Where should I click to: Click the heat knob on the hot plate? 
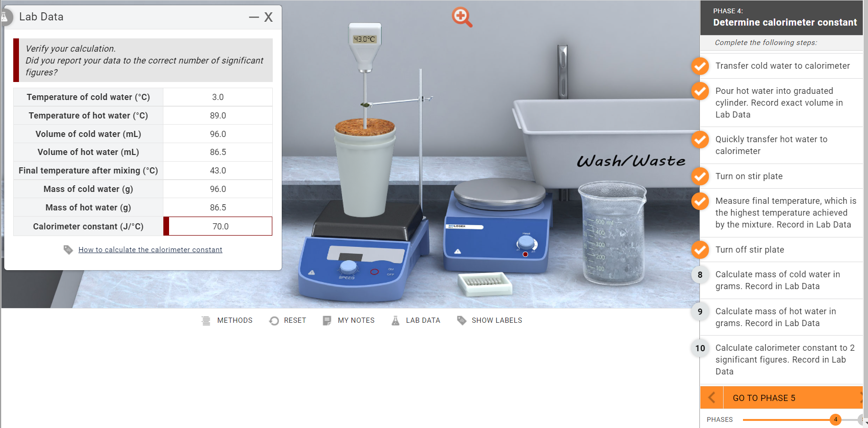[526, 243]
